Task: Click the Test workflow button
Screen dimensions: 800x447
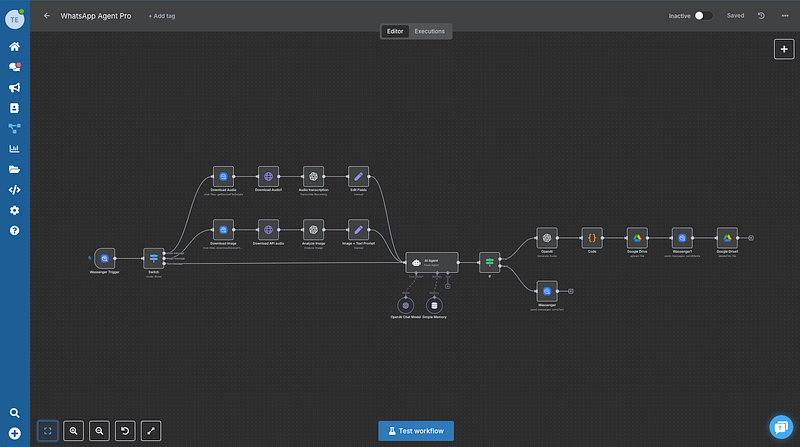Action: click(x=416, y=431)
